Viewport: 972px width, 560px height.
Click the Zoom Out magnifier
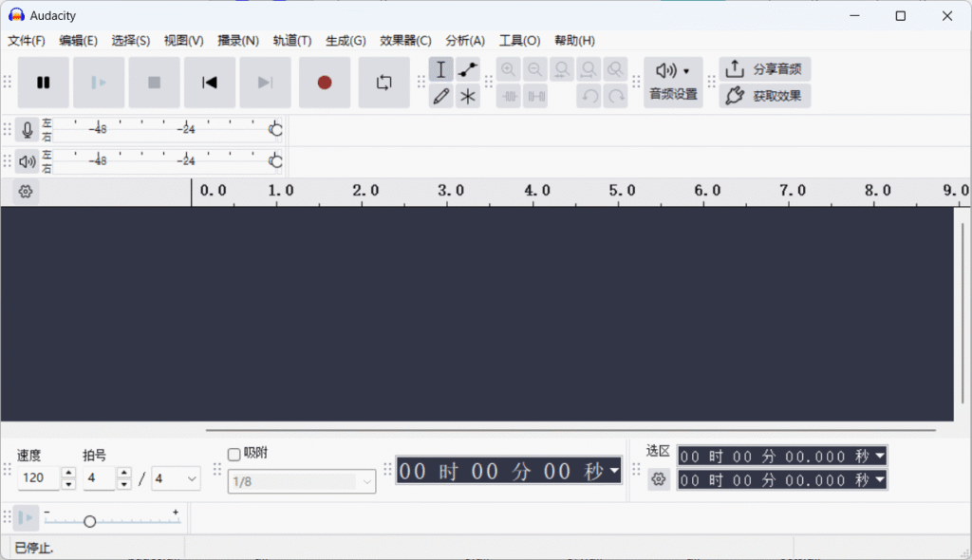tap(535, 69)
